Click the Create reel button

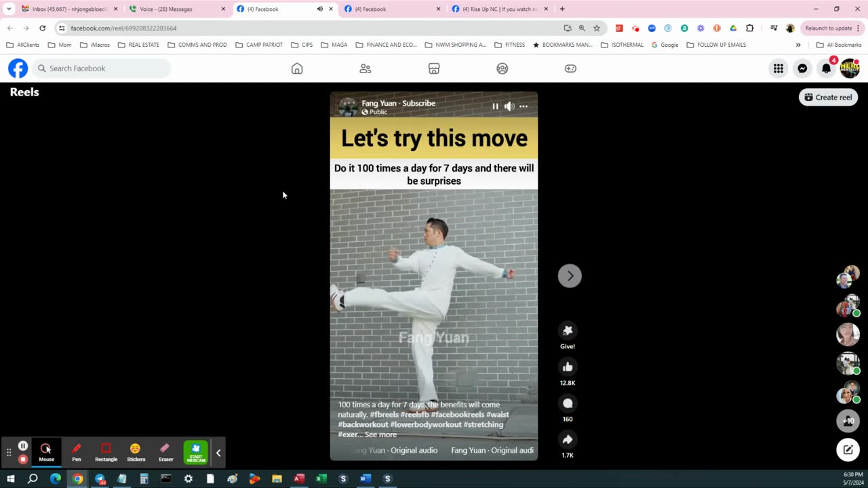click(x=828, y=97)
